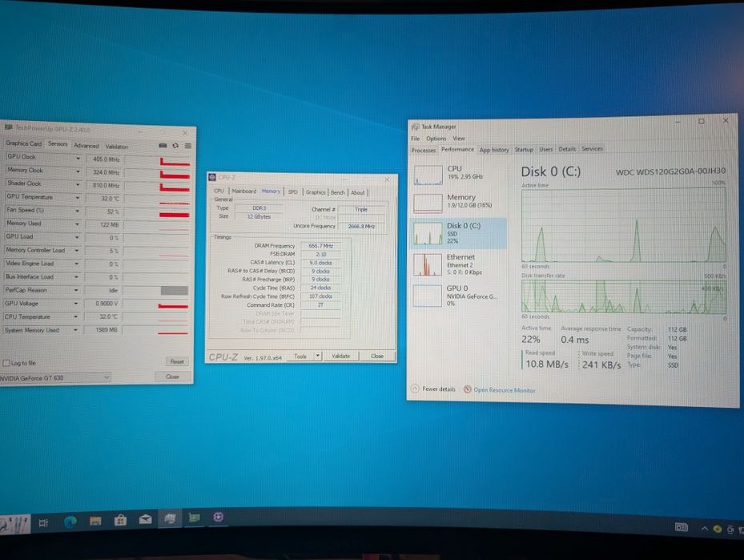The image size is (744, 560).
Task: Switch to the GPU-Z Graphics Card tab
Action: tap(24, 143)
